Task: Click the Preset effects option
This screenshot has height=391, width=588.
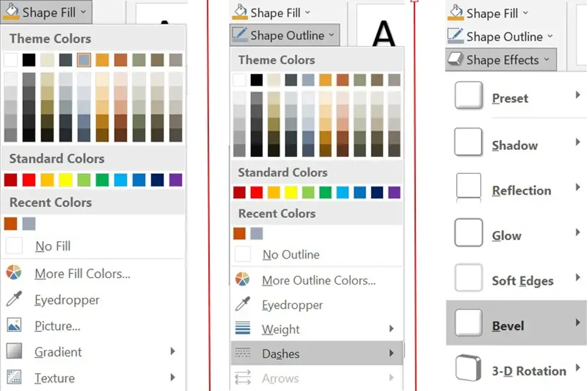Action: click(512, 97)
